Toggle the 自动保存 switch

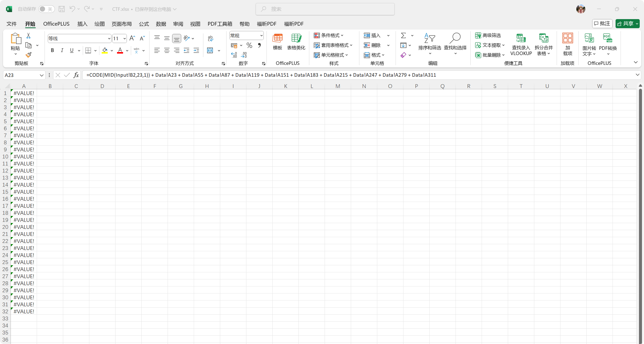coord(47,9)
